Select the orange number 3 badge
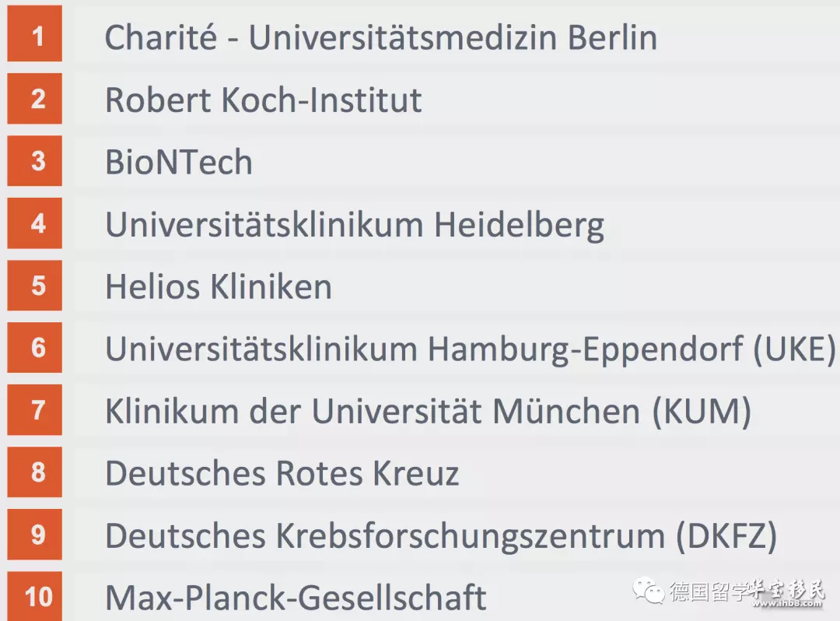 (x=35, y=161)
